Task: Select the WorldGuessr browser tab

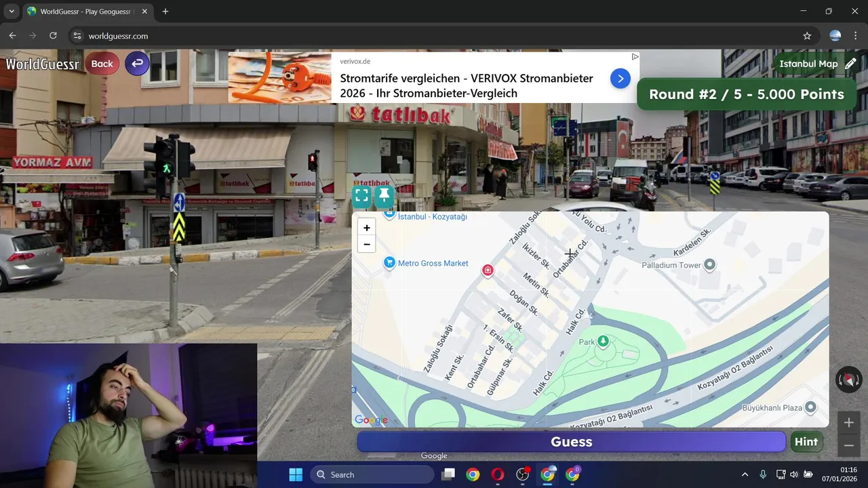Action: point(88,12)
